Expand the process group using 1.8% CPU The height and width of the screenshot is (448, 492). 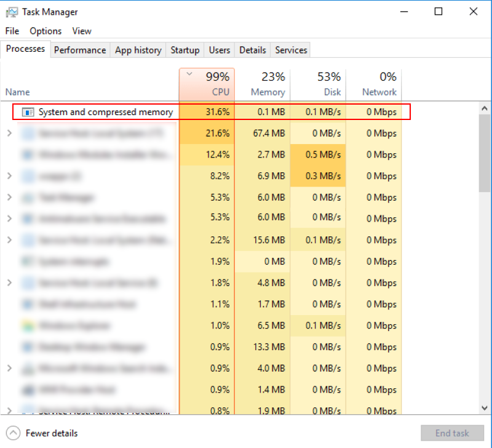9,283
